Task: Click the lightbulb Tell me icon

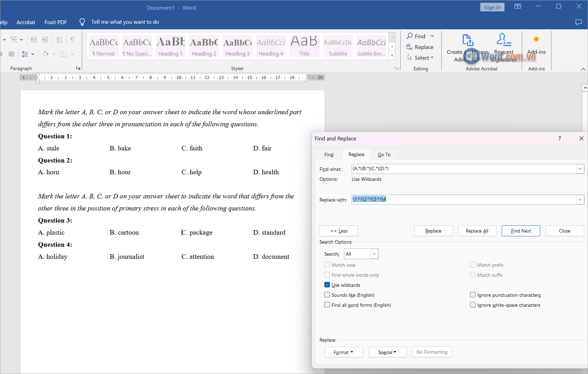Action: (82, 22)
